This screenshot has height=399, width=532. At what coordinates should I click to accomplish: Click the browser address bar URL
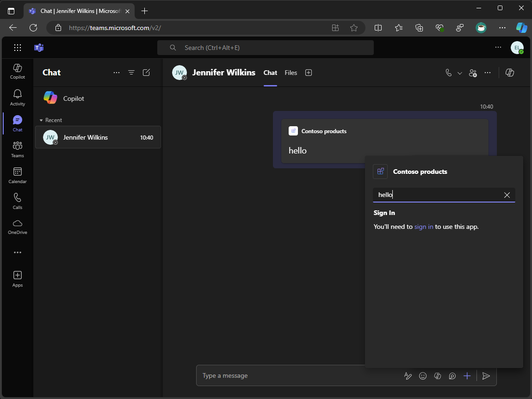pyautogui.click(x=115, y=28)
